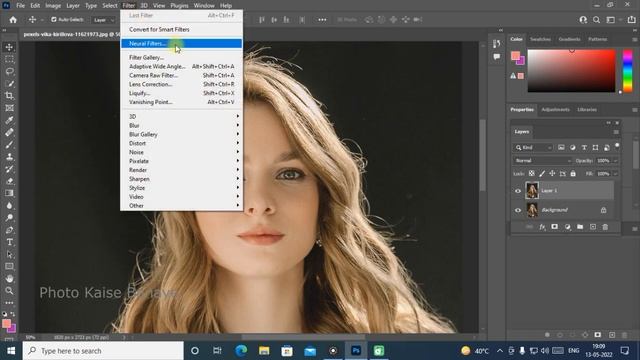This screenshot has width=640, height=360.
Task: Open the Normal blend mode dropdown
Action: pos(542,161)
